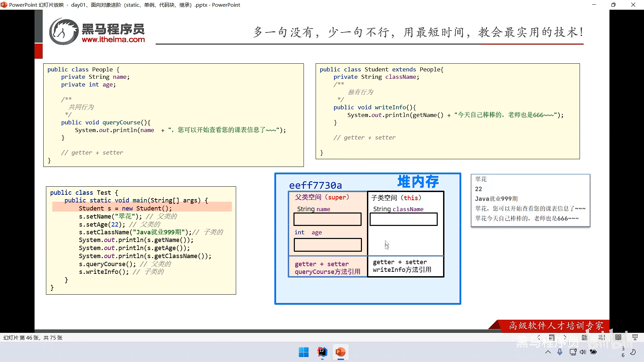The image size is (644, 362).
Task: Switch to Slide Sorter view
Action: 602,338
